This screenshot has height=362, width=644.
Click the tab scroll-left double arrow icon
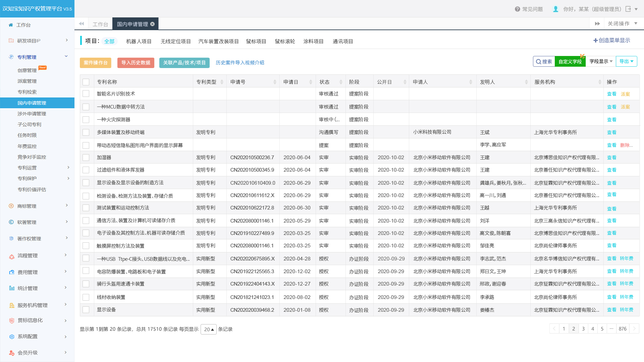(x=81, y=24)
